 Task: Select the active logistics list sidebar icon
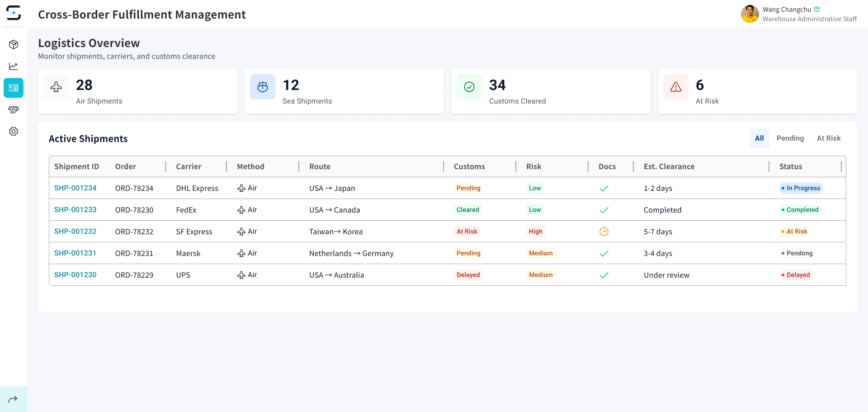click(x=14, y=88)
